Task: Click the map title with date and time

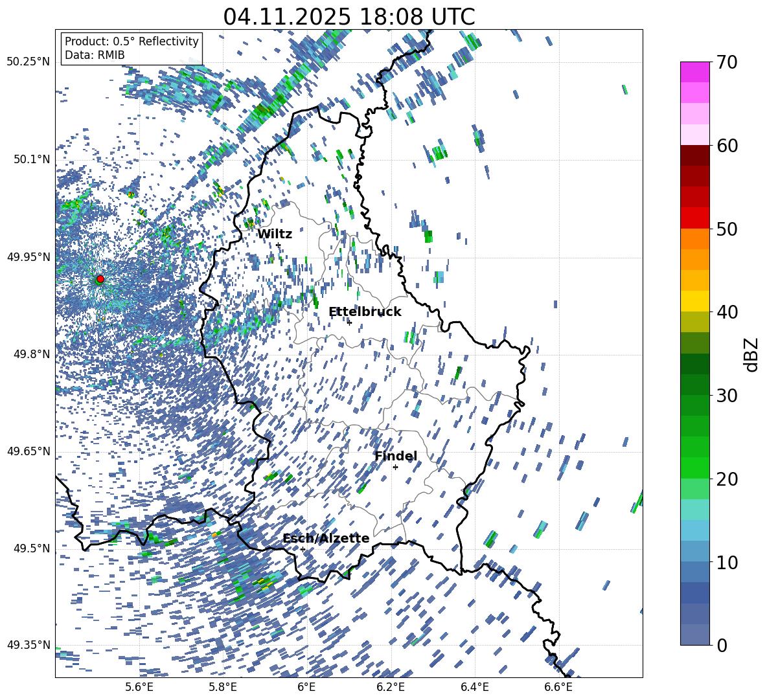Action: pos(349,17)
